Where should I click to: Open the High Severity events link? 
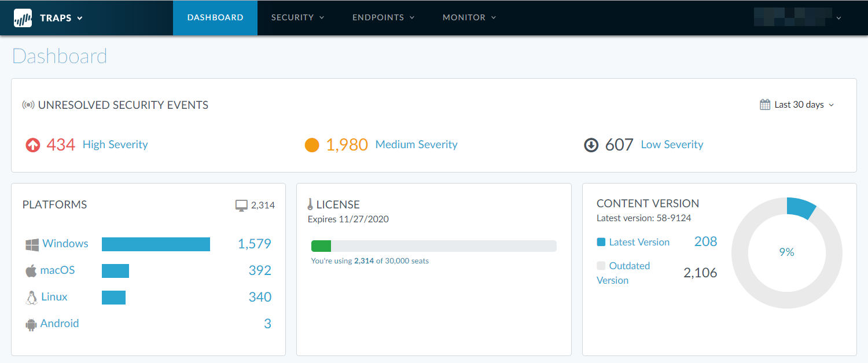115,145
